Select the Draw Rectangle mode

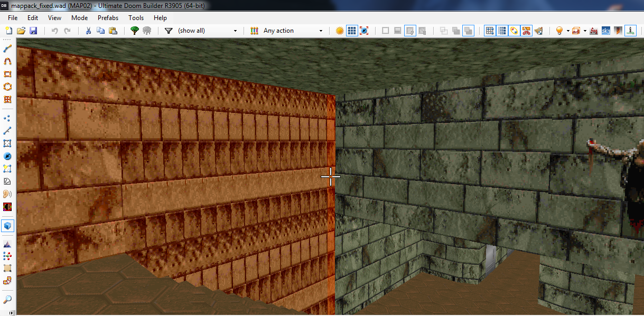[x=8, y=74]
